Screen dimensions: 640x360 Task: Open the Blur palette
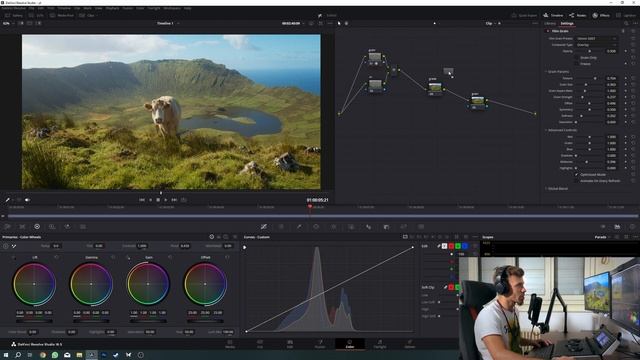pos(369,227)
